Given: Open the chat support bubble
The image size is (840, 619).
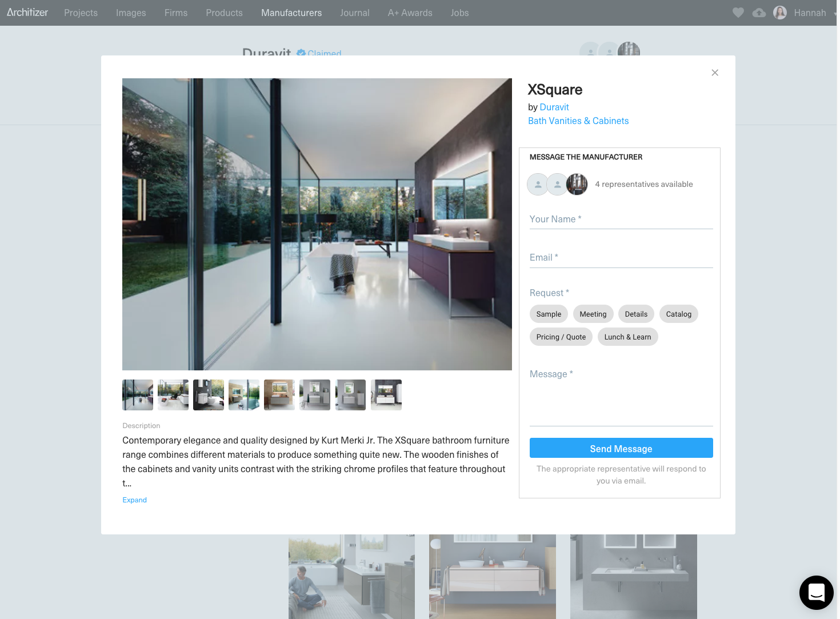Looking at the screenshot, I should [817, 593].
